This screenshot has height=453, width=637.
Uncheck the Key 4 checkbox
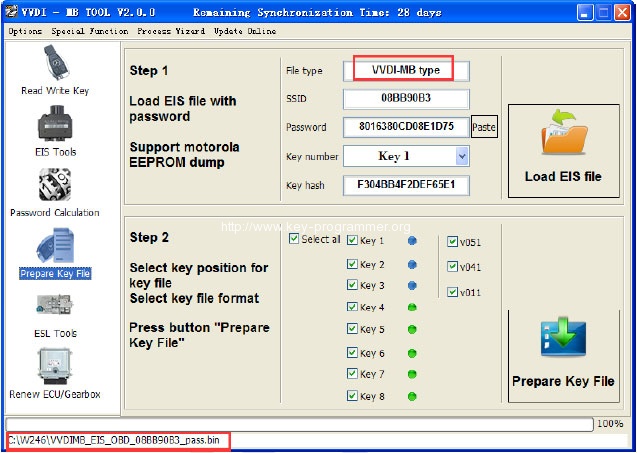(x=352, y=308)
